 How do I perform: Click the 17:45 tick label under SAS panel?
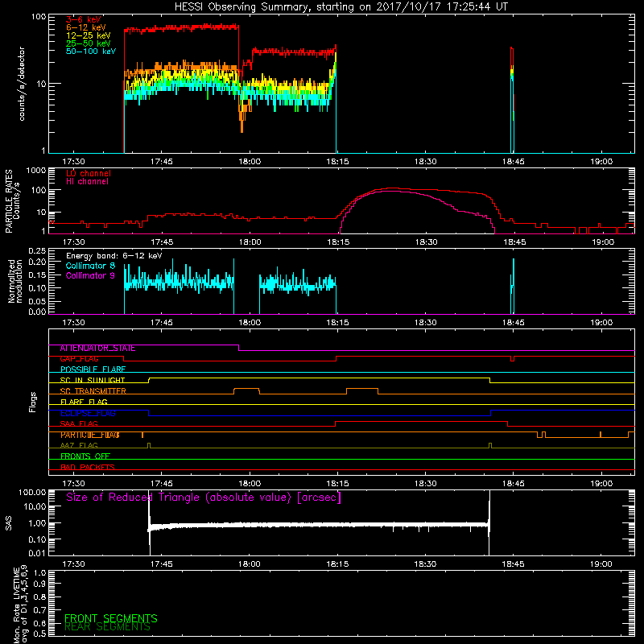coord(162,564)
